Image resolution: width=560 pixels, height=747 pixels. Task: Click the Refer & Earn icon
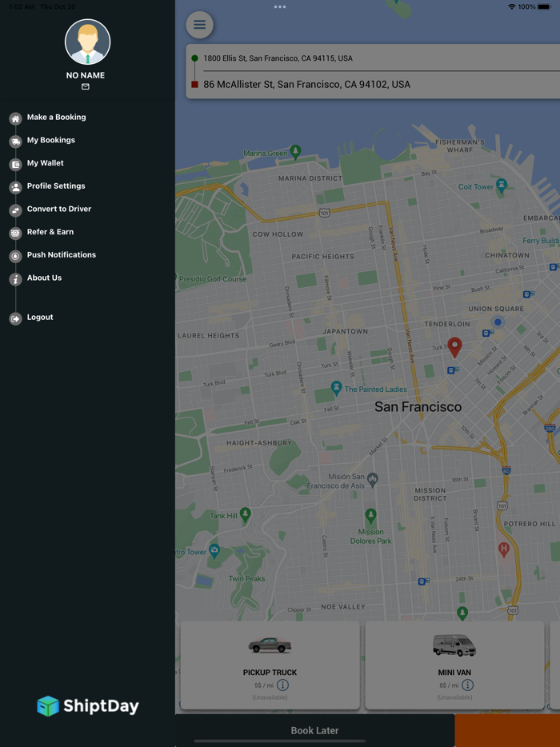pyautogui.click(x=15, y=233)
